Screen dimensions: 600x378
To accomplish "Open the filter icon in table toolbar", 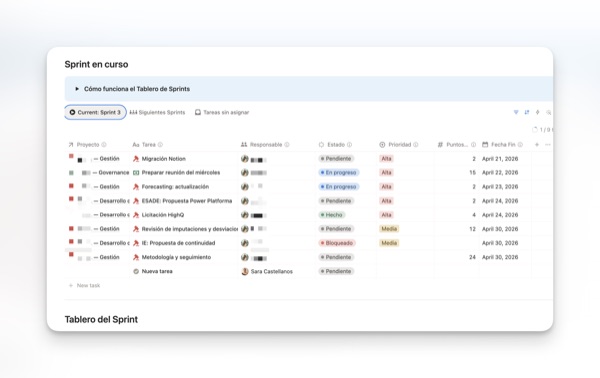I will 516,112.
